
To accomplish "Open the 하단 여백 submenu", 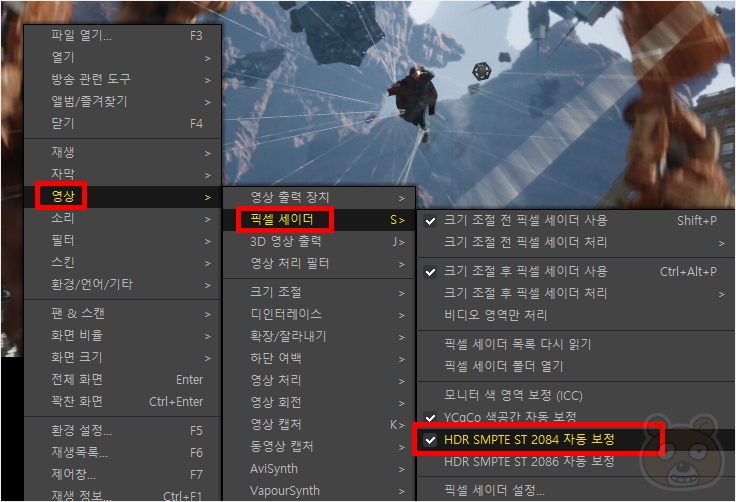I will (319, 359).
